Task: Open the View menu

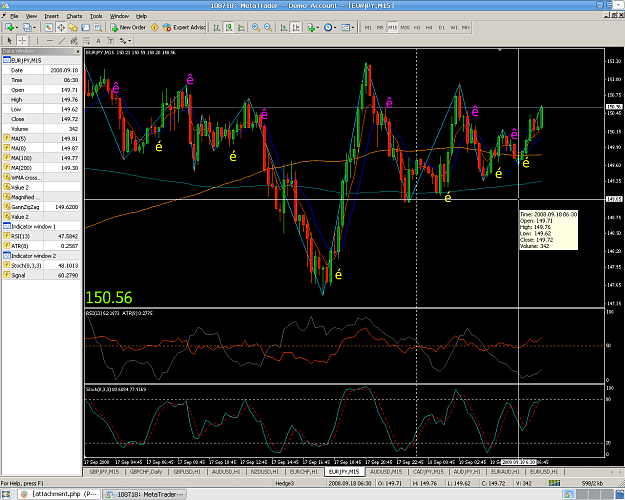Action: pyautogui.click(x=31, y=16)
